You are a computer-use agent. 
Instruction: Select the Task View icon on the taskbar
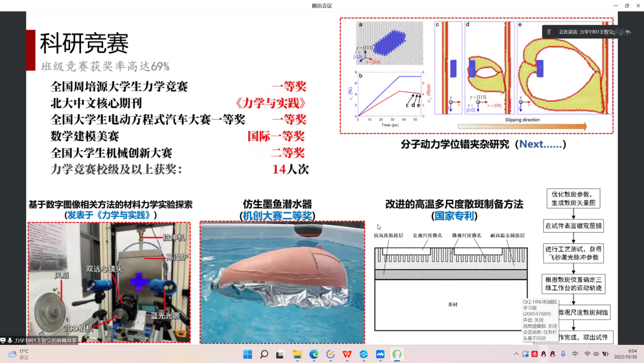pos(280,354)
